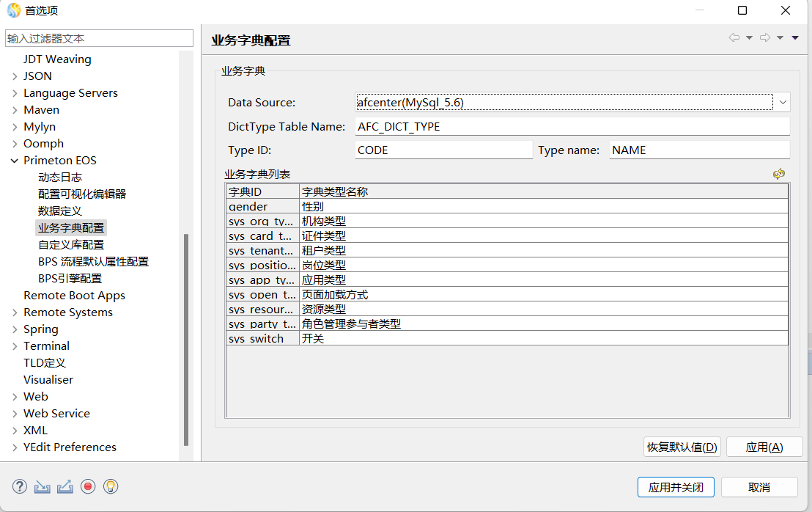The height and width of the screenshot is (512, 812).
Task: Open the Data Source dropdown
Action: click(x=783, y=102)
